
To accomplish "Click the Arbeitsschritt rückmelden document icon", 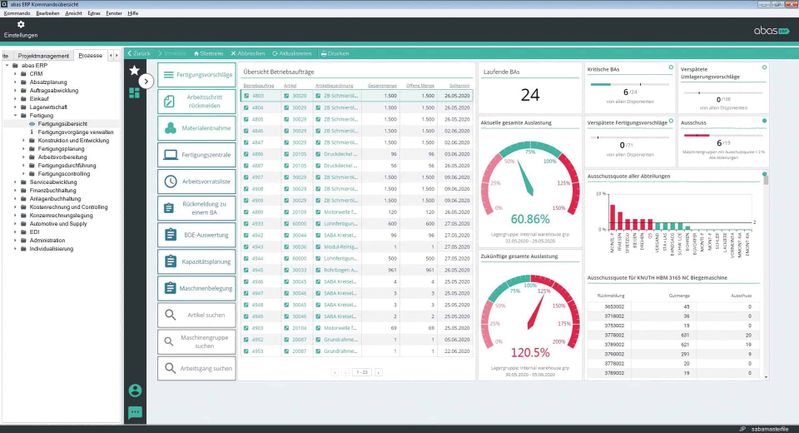I will click(169, 101).
